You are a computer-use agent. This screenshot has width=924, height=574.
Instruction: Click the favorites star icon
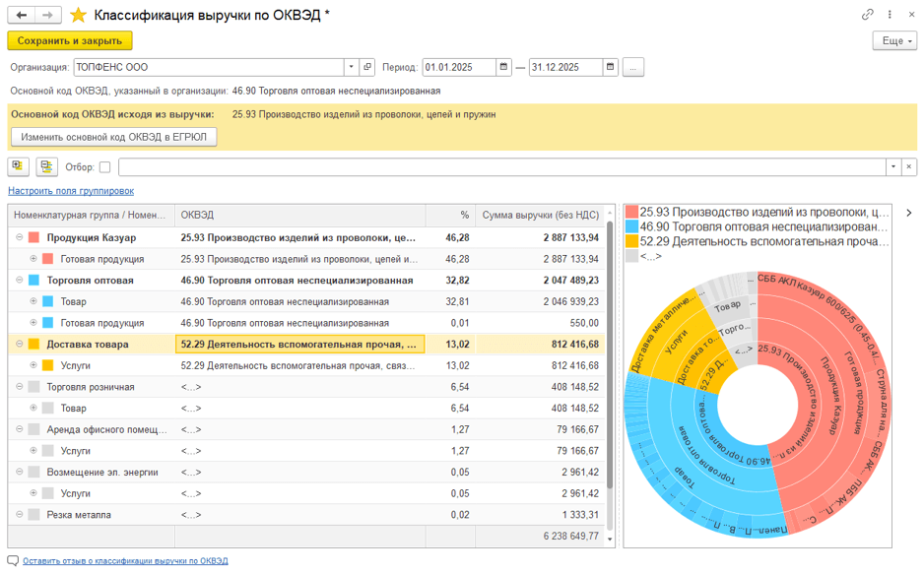point(79,15)
